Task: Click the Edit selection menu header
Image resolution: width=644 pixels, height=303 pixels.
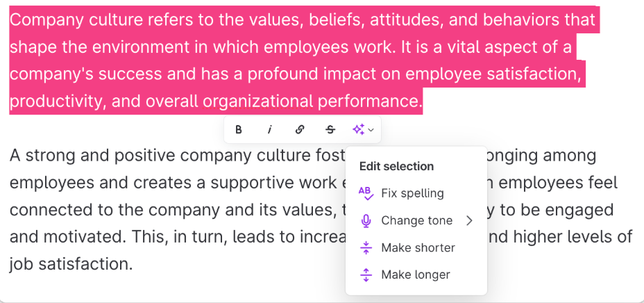Action: (396, 166)
